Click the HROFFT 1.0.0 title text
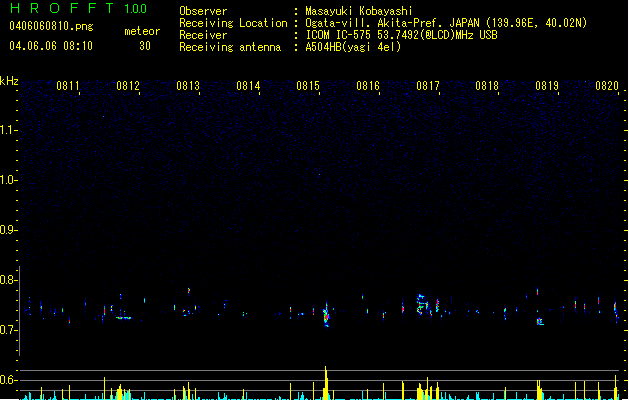 click(x=78, y=8)
